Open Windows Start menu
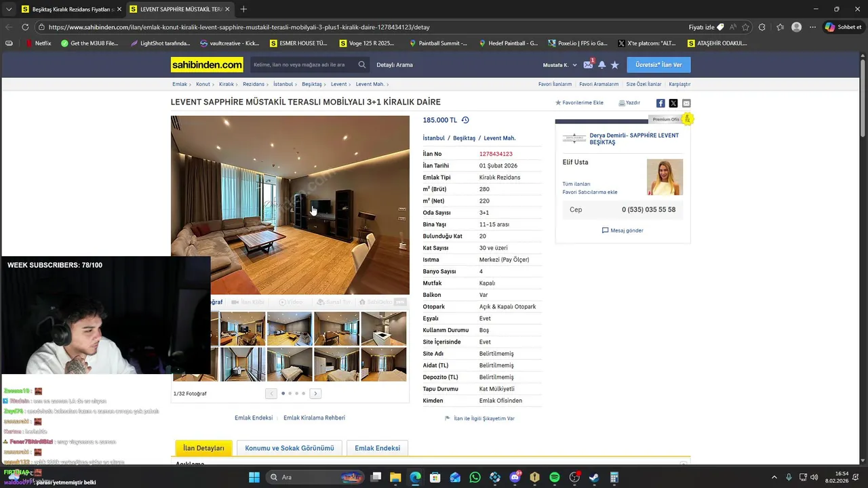Image resolution: width=868 pixels, height=488 pixels. [254, 477]
